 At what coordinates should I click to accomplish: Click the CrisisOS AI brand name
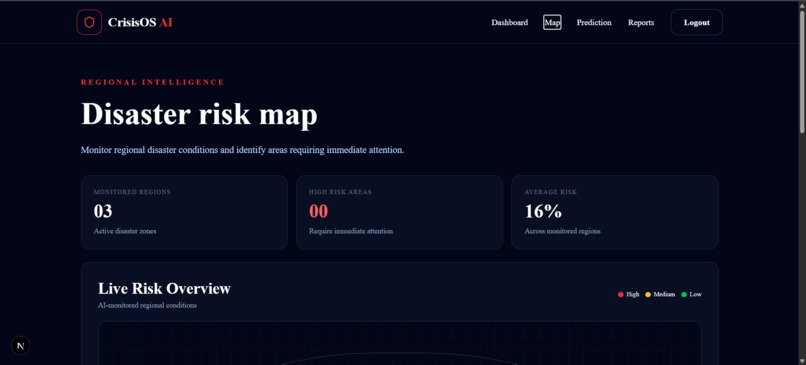click(140, 23)
